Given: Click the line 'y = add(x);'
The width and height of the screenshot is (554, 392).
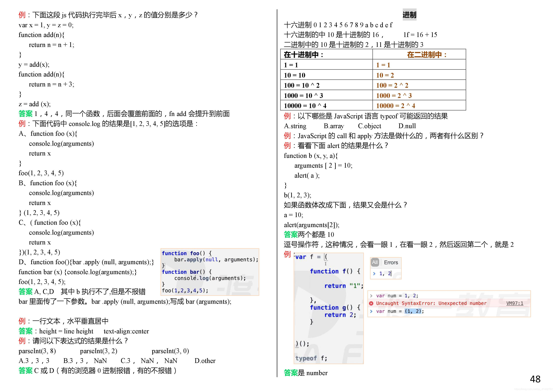Looking at the screenshot, I should click(34, 65).
